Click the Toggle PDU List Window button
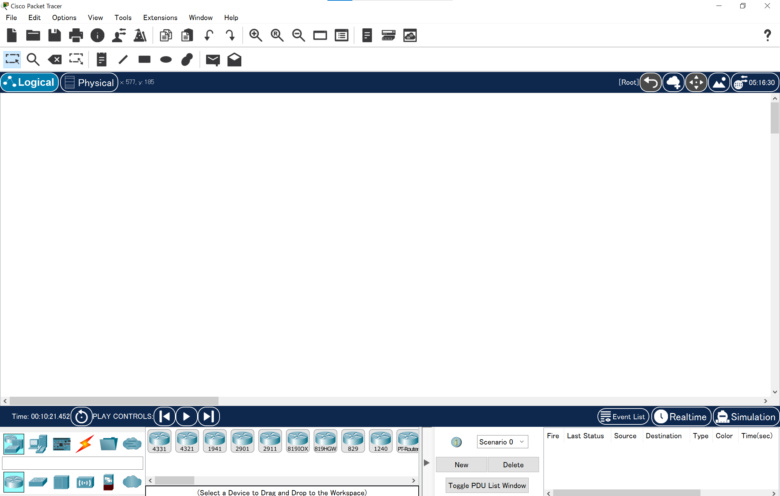This screenshot has height=496, width=780. pyautogui.click(x=487, y=485)
